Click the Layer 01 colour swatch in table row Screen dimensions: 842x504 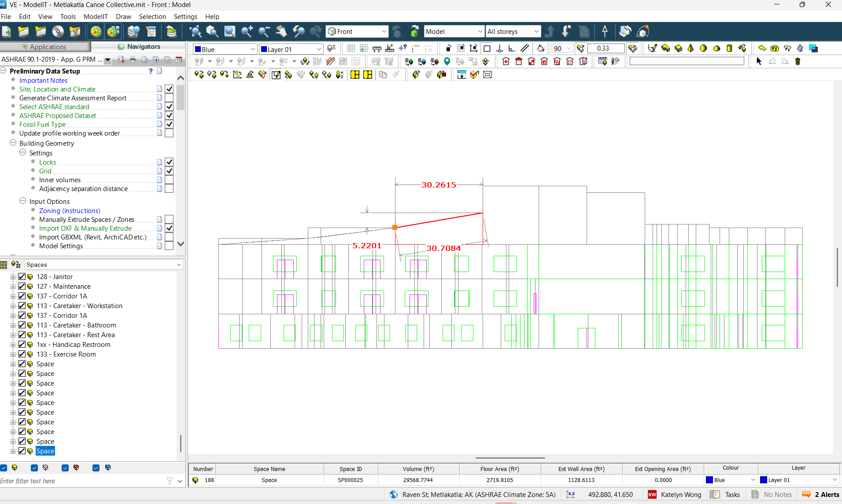(x=764, y=480)
